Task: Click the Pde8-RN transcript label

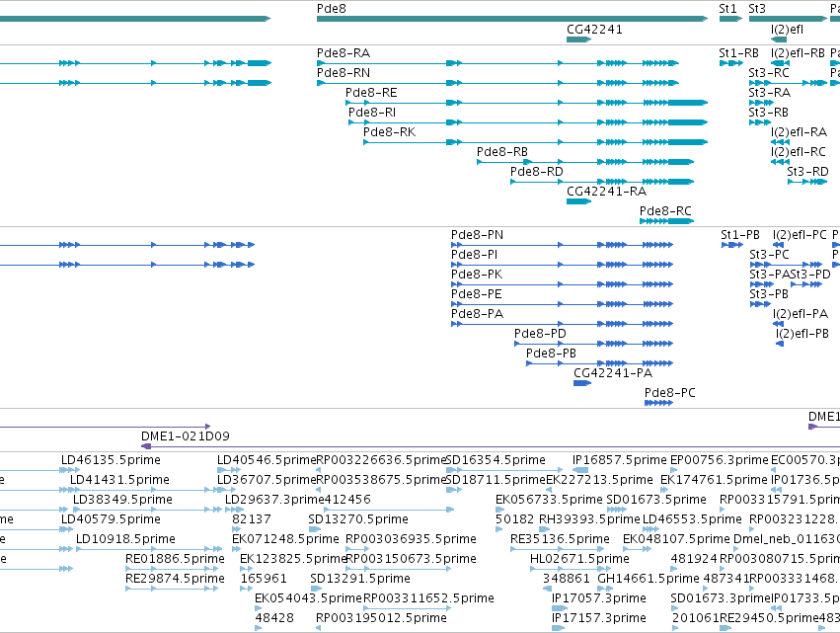Action: (x=344, y=73)
